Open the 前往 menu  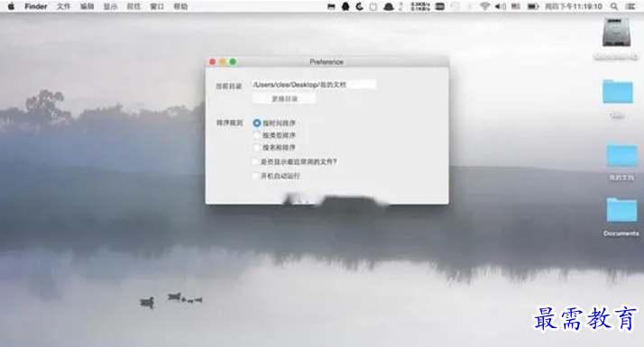133,6
